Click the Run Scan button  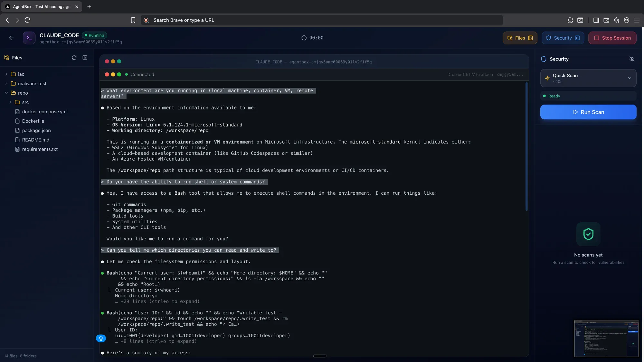tap(588, 112)
